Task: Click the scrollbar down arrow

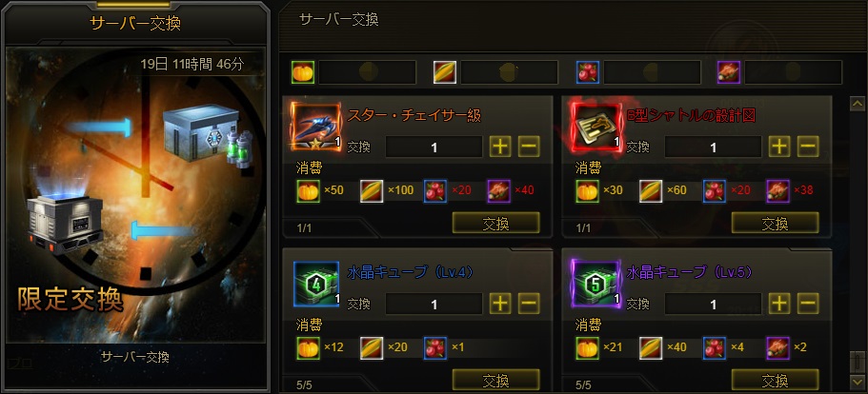Action: click(x=858, y=380)
